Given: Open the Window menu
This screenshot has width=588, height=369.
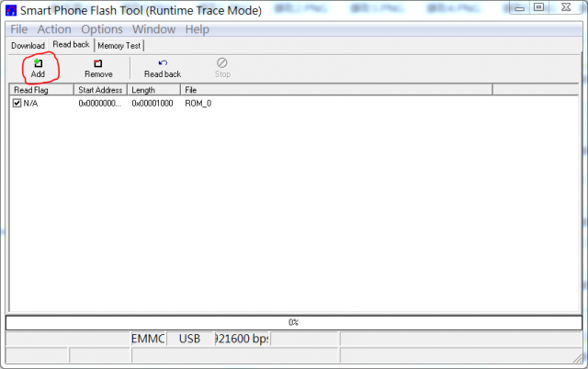Looking at the screenshot, I should pos(153,29).
